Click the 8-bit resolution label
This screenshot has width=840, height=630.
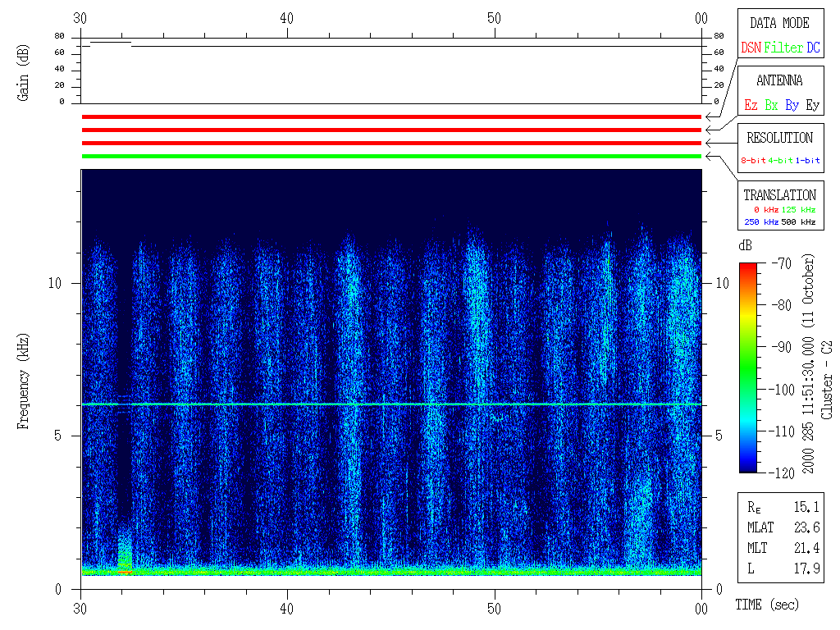click(754, 161)
